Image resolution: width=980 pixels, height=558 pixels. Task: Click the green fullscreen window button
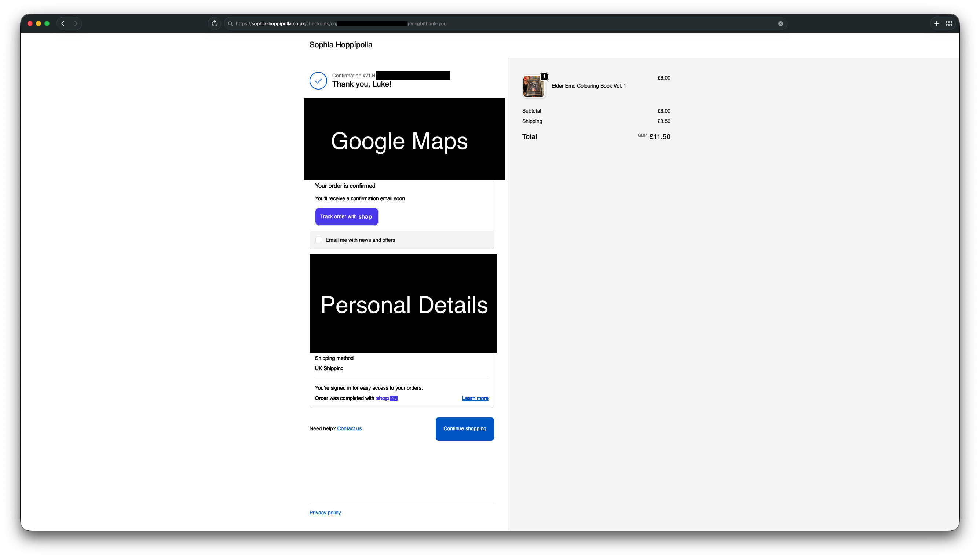[x=47, y=23]
